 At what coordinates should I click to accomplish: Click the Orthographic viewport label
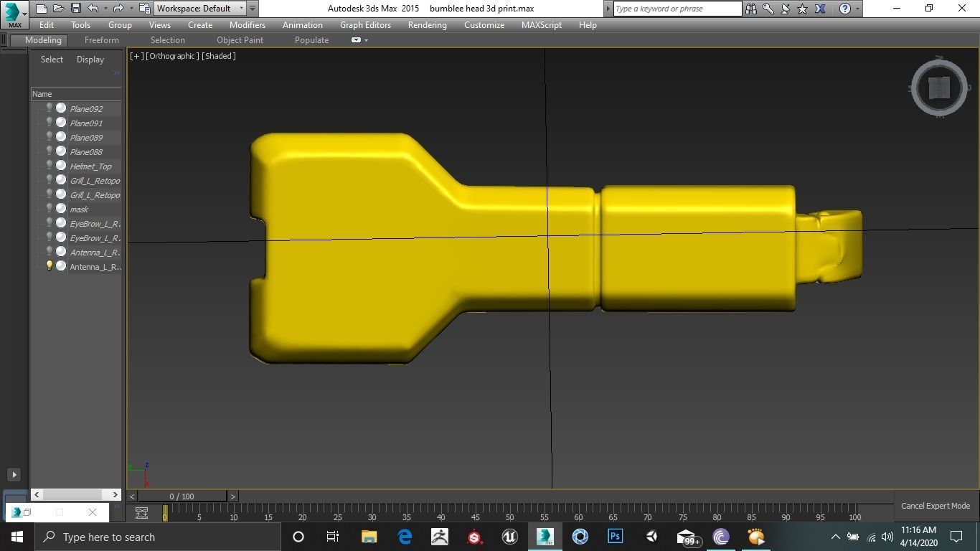(172, 56)
